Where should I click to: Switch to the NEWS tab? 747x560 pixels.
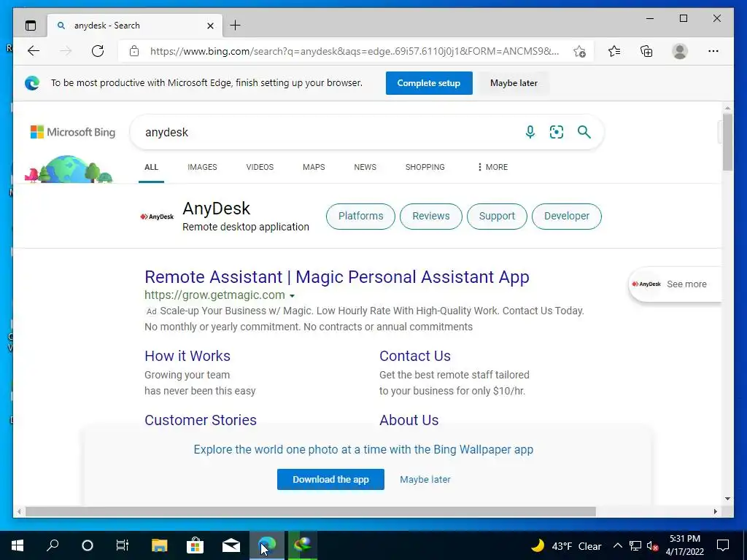(365, 167)
